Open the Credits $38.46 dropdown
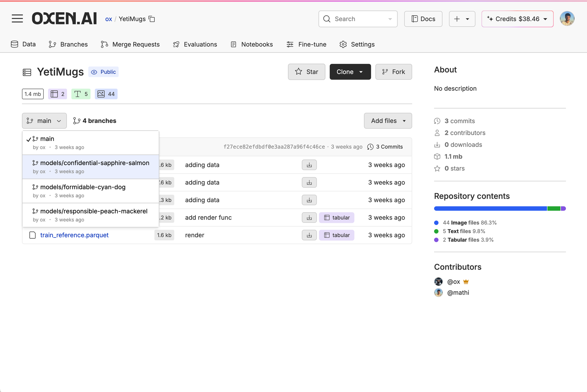 517,19
